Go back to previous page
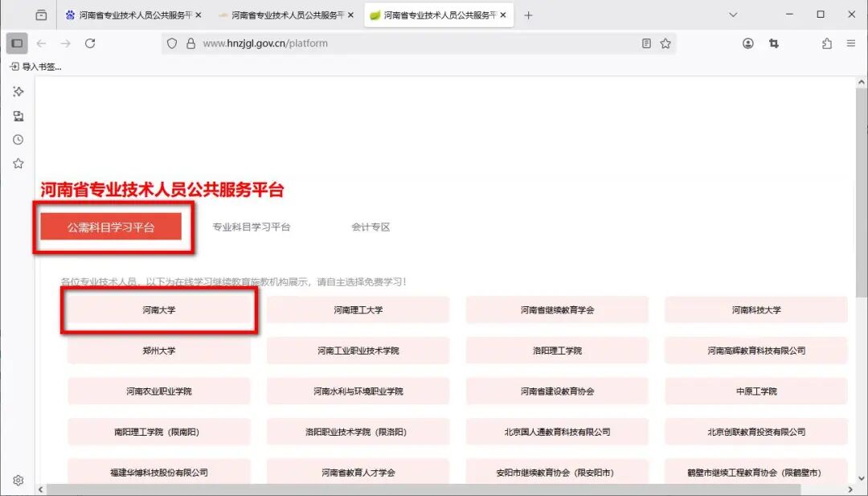Image resolution: width=868 pixels, height=496 pixels. tap(42, 43)
